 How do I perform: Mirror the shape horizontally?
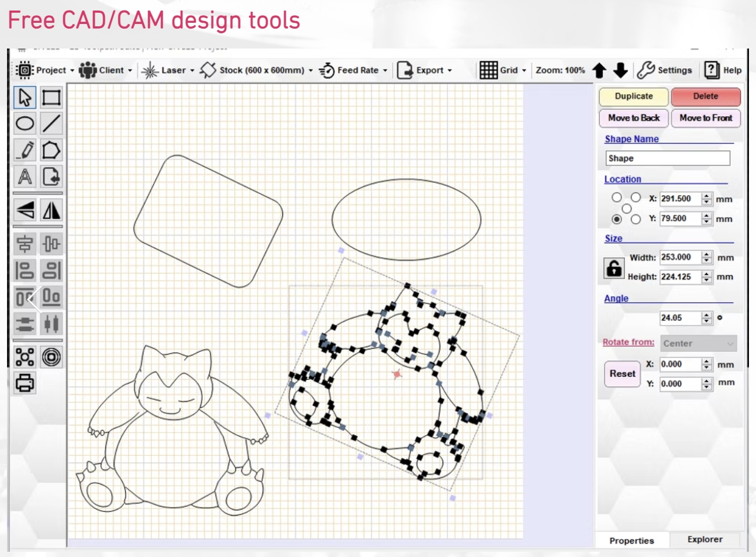51,210
